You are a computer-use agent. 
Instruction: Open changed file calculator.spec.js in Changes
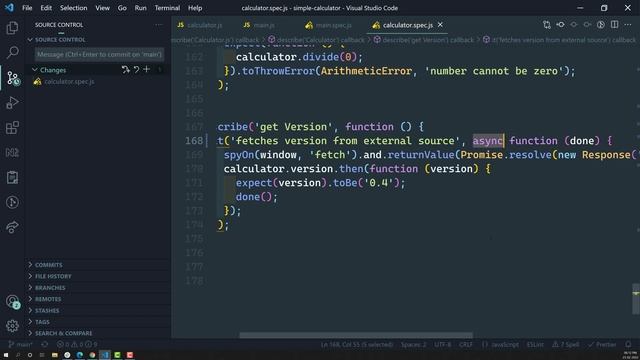(69, 82)
